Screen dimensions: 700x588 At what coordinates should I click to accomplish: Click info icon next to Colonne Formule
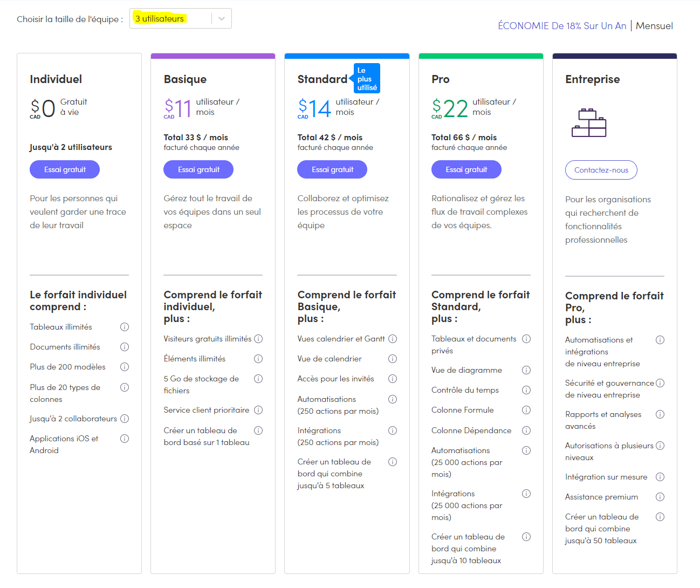[x=526, y=410]
